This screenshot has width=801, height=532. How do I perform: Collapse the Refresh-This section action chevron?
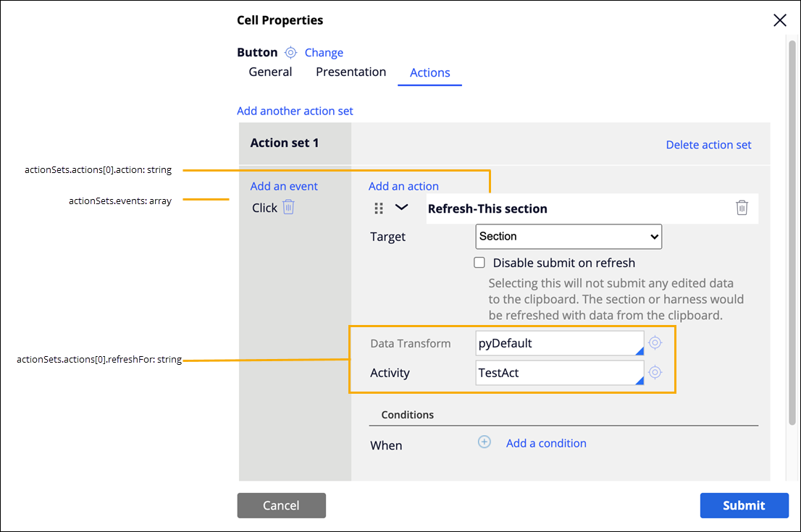(x=401, y=208)
